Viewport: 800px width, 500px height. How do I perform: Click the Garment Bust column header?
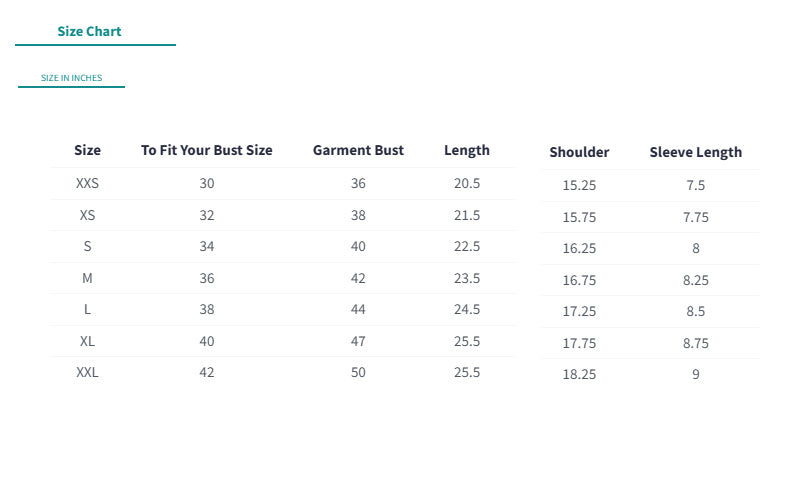358,151
